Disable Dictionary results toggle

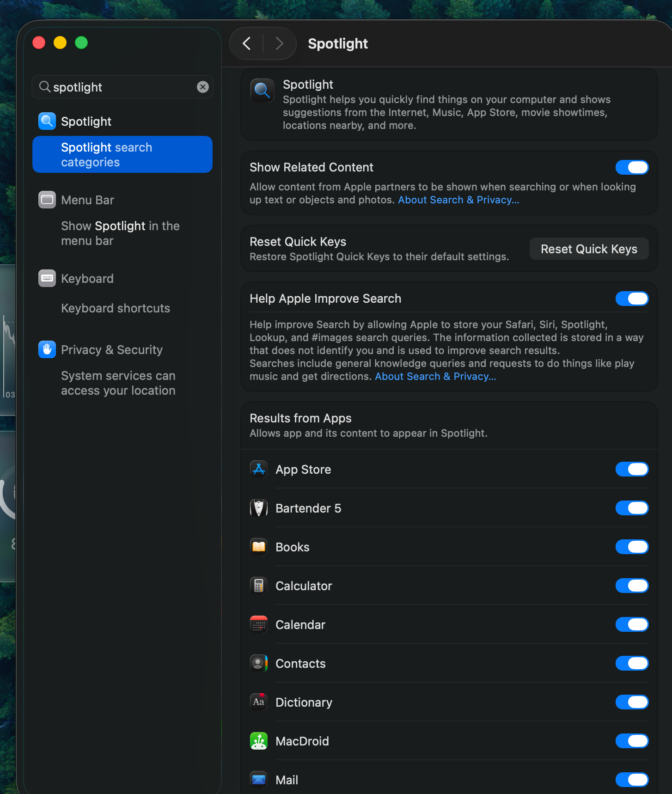click(632, 702)
